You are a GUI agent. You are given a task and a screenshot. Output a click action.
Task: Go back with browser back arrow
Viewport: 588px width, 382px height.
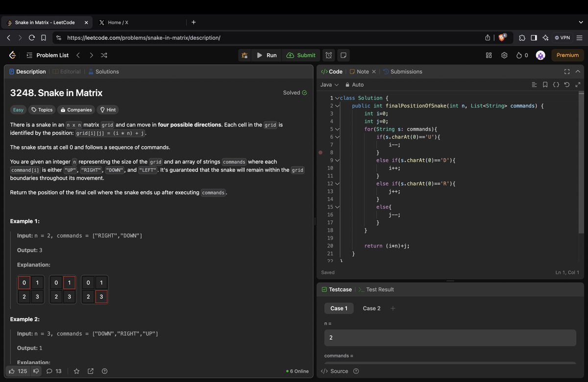tap(8, 38)
